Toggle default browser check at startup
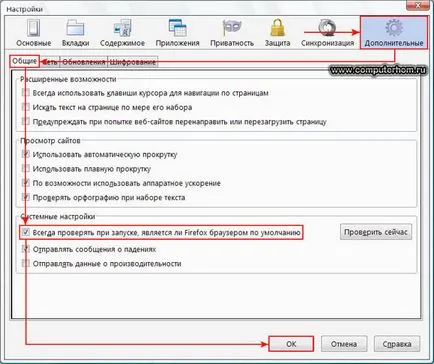This screenshot has width=434, height=364. (x=26, y=232)
